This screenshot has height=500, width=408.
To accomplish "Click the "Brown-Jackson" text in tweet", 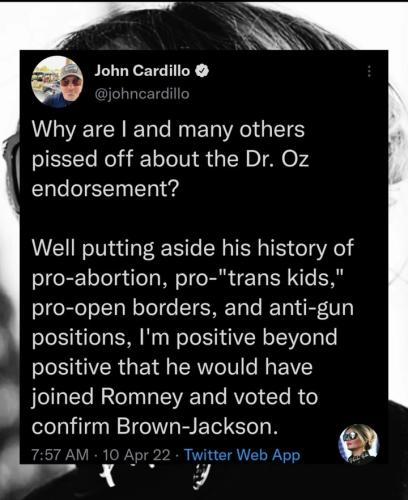I will coord(194,426).
